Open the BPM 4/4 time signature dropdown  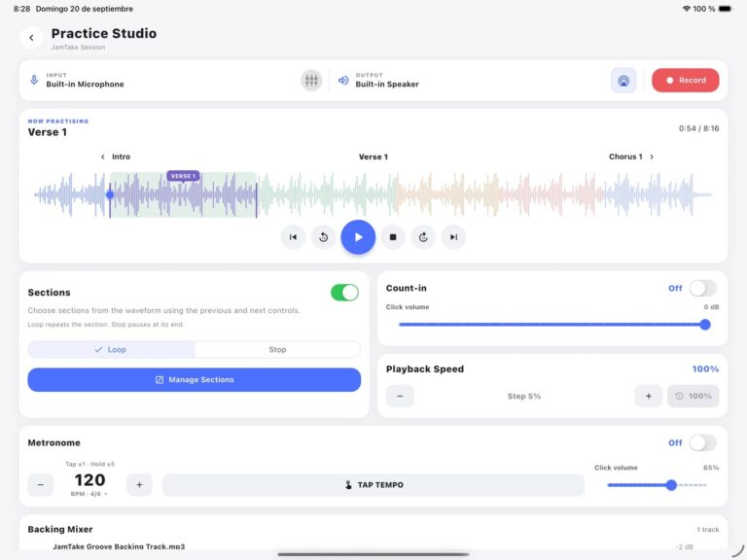(x=89, y=494)
